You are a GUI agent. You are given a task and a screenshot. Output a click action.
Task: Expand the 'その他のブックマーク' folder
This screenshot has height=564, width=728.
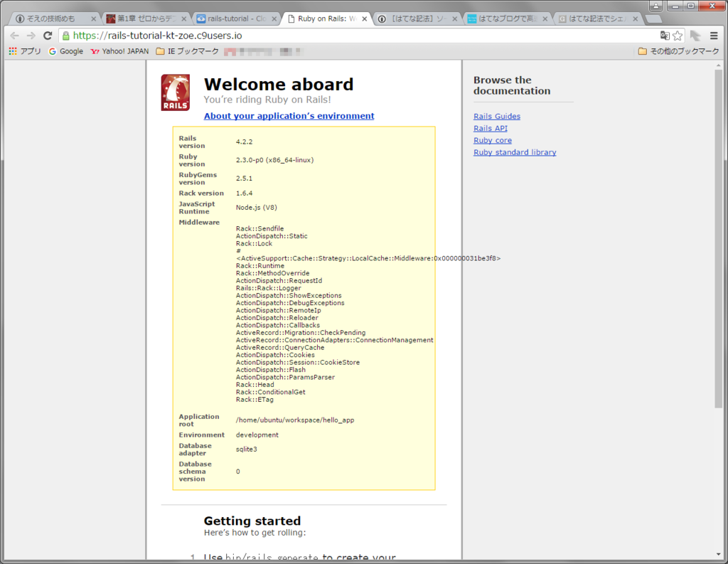click(x=678, y=51)
